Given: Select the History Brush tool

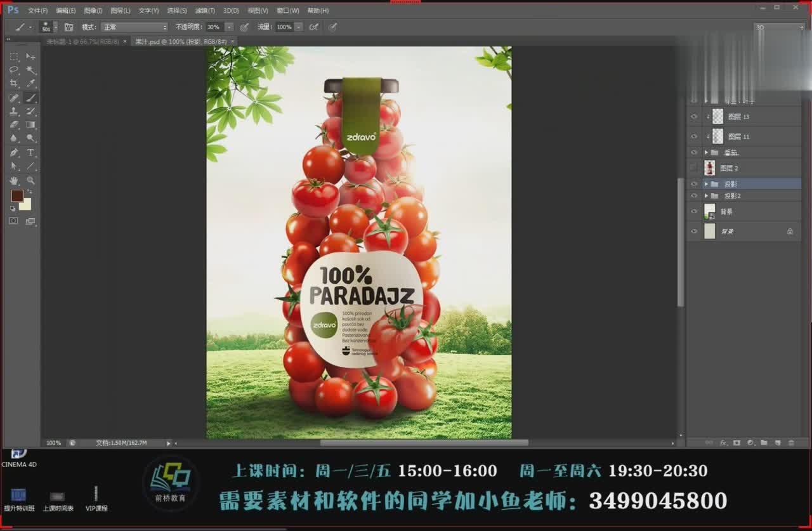Looking at the screenshot, I should coord(30,112).
